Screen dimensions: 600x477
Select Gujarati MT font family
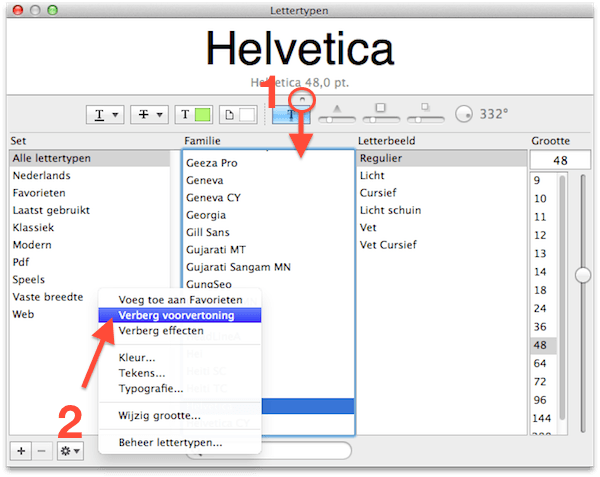point(269,250)
